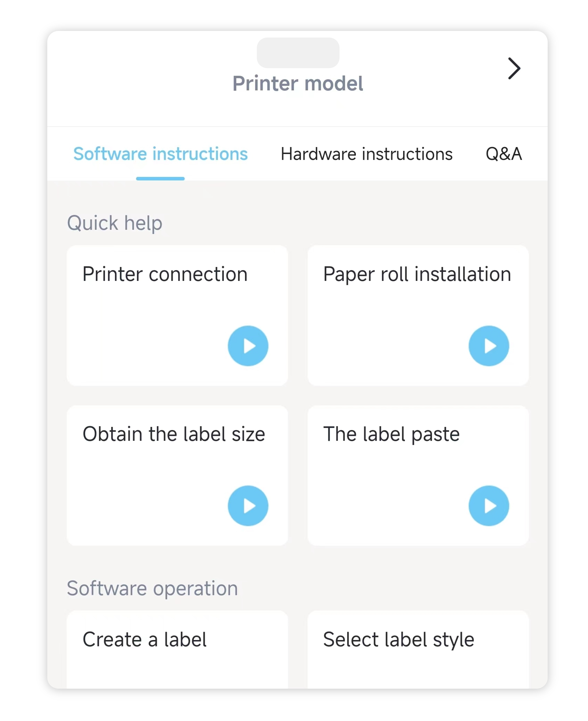The image size is (588, 721).
Task: Open the Q&A tab
Action: click(504, 154)
